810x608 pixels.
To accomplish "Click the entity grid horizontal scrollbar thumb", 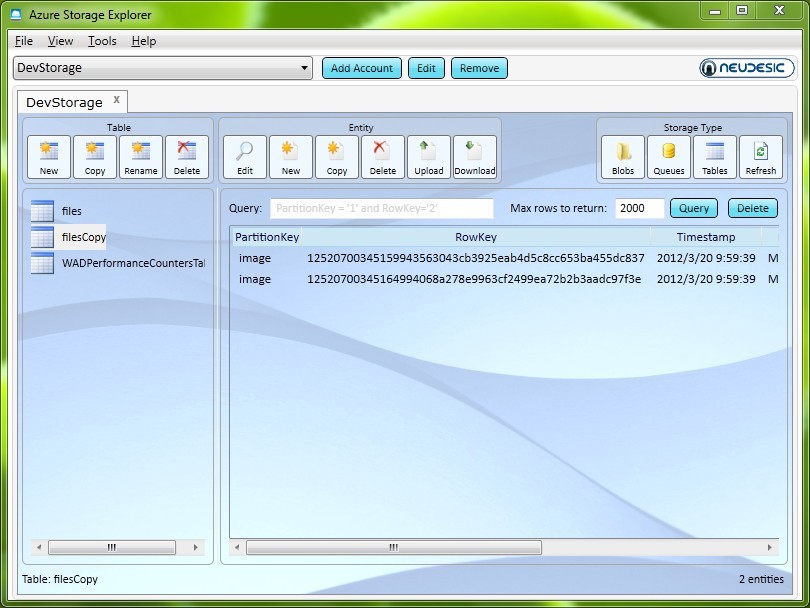I will (x=394, y=547).
